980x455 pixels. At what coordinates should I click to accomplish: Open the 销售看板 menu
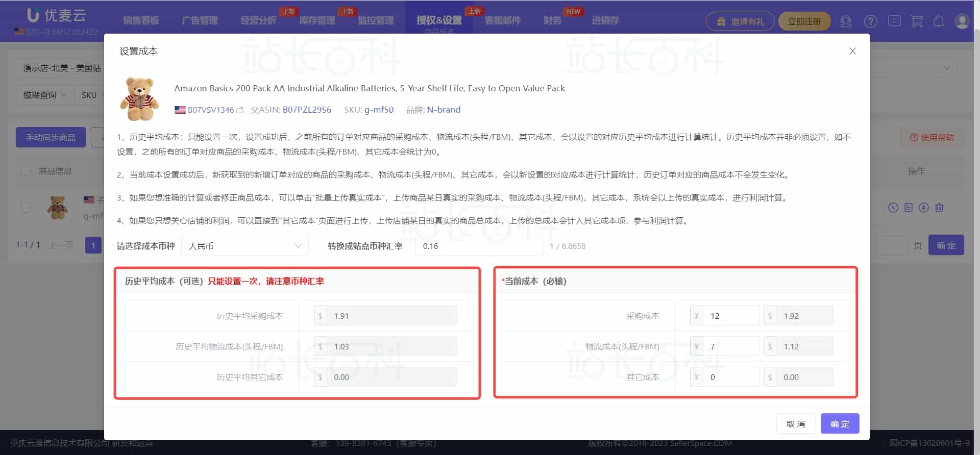[x=141, y=20]
